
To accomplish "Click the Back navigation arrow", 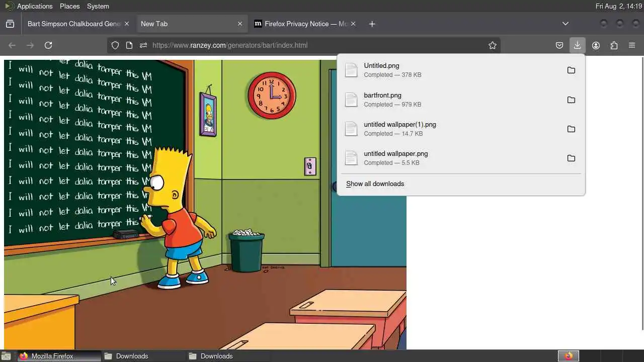I will (12, 45).
